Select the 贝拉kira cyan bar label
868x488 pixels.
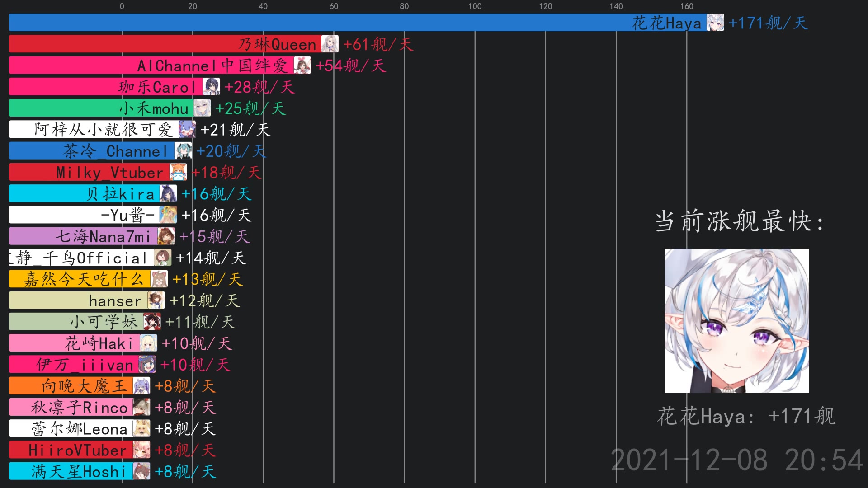point(121,194)
